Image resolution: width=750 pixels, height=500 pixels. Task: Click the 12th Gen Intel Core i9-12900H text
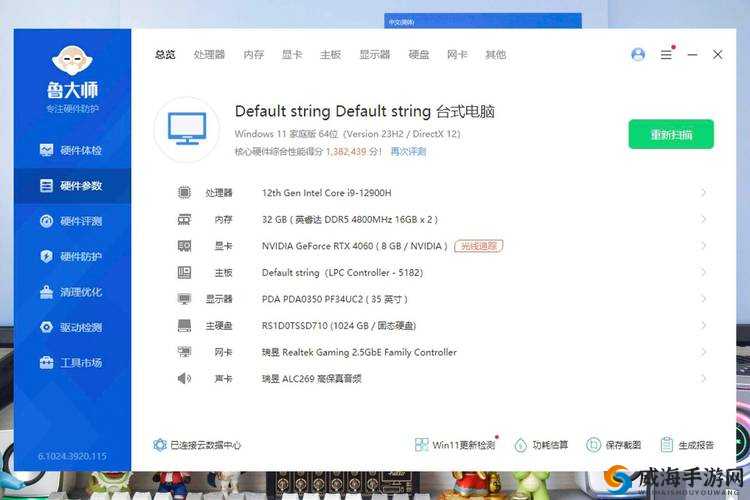tap(326, 193)
